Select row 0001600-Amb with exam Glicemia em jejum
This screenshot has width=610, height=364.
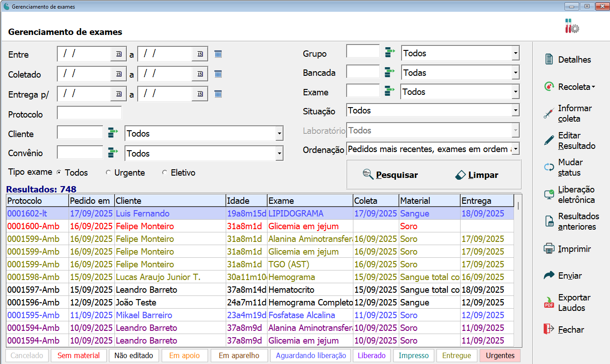click(260, 226)
